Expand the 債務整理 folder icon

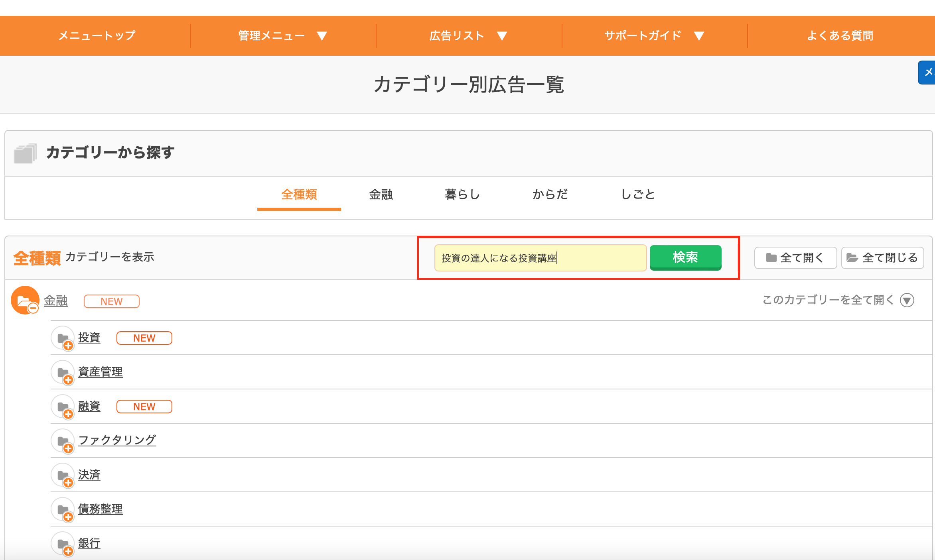63,509
